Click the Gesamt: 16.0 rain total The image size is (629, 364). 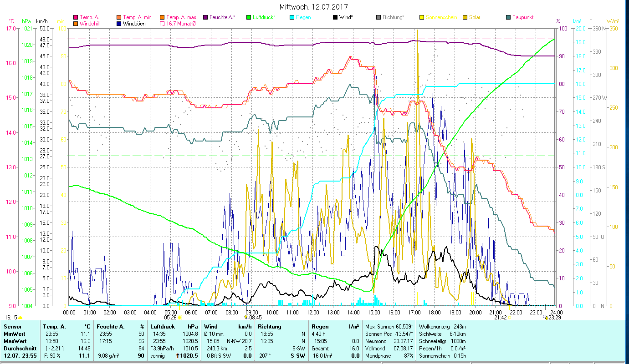click(x=335, y=348)
